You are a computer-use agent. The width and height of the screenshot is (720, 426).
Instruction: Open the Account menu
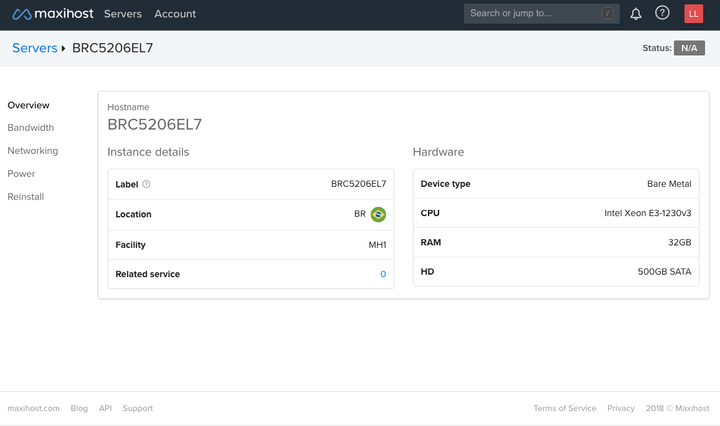(175, 14)
